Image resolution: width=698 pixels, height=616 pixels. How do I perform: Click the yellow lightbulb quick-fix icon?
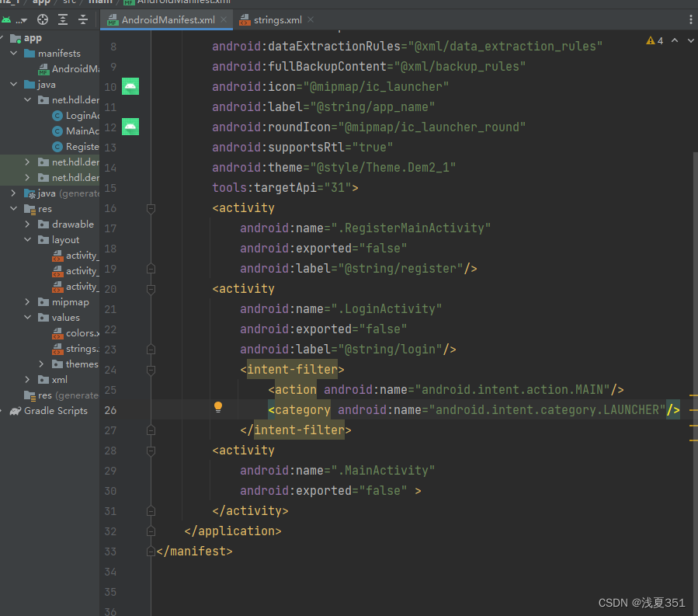218,407
